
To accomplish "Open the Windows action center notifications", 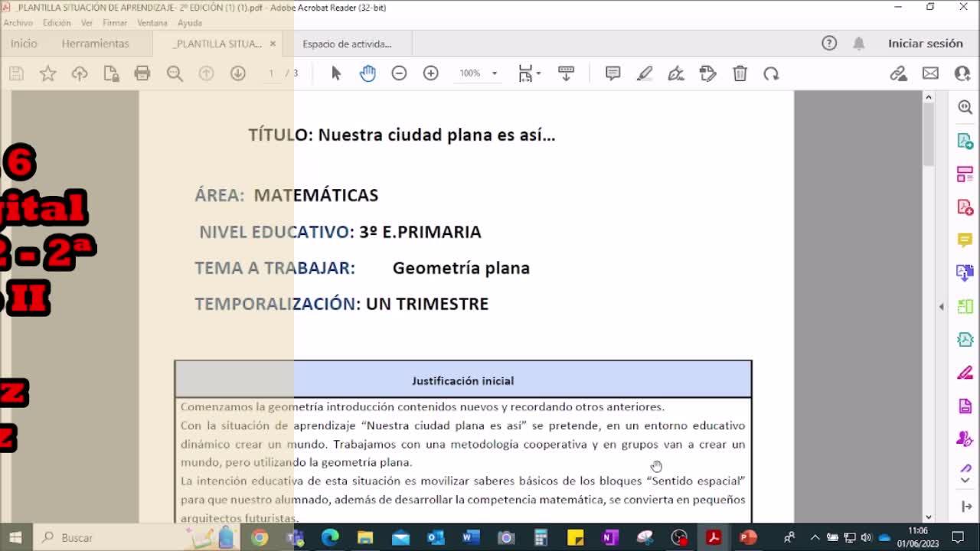I will click(957, 537).
